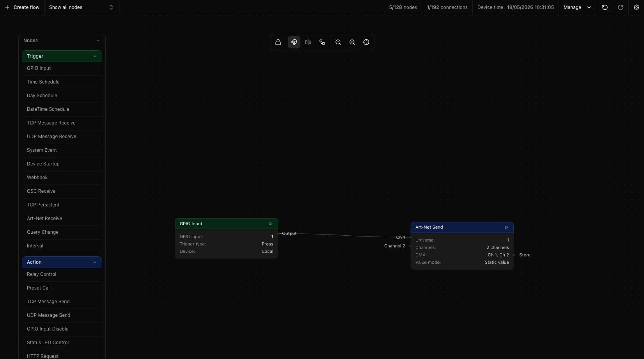Click the Output port of GPIO Input

pos(279,233)
